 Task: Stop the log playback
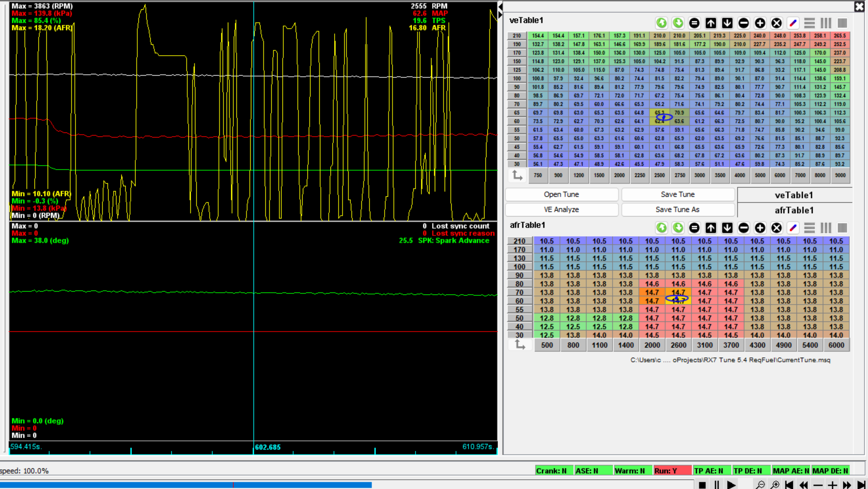(x=702, y=485)
